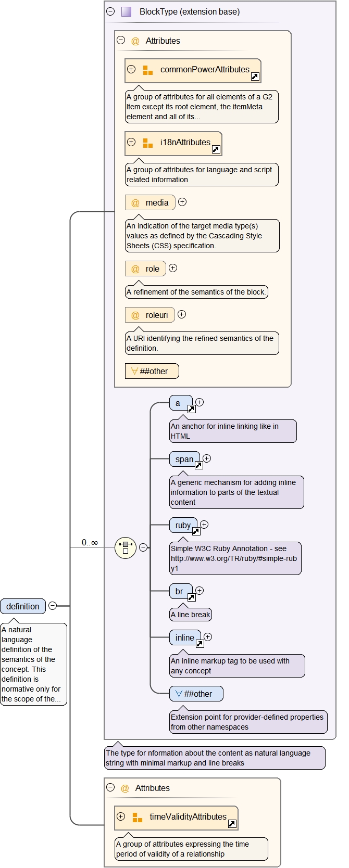Click the i18nAttributes group link arrow icon
349x868 pixels.
coord(216,149)
